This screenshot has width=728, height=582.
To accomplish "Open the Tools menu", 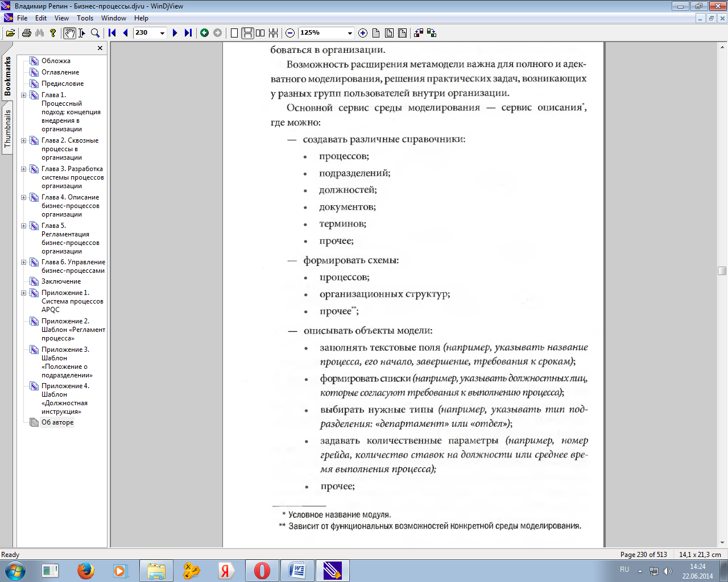I will pos(85,18).
